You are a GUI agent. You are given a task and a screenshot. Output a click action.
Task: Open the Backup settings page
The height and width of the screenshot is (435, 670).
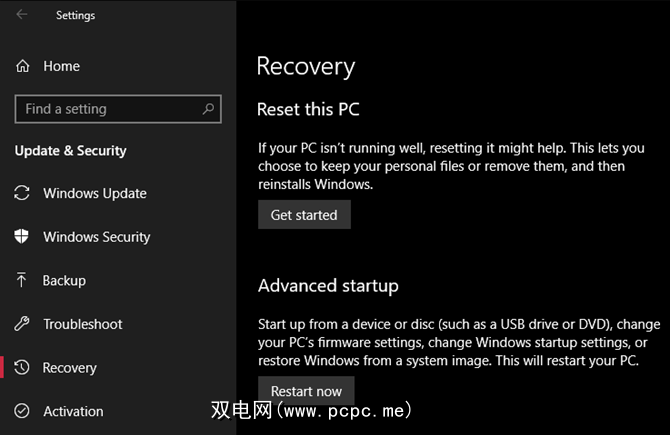point(64,281)
